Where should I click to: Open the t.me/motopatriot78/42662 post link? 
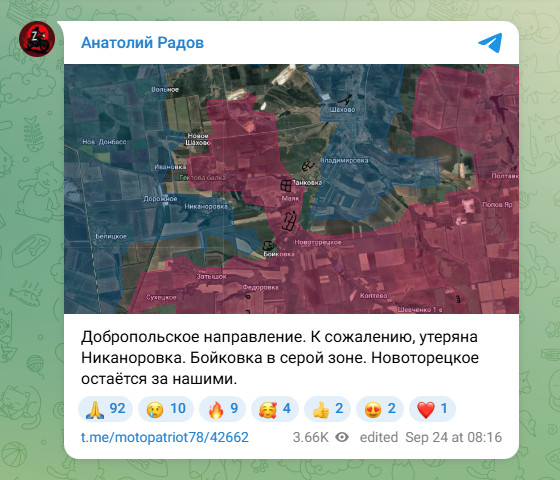point(165,437)
